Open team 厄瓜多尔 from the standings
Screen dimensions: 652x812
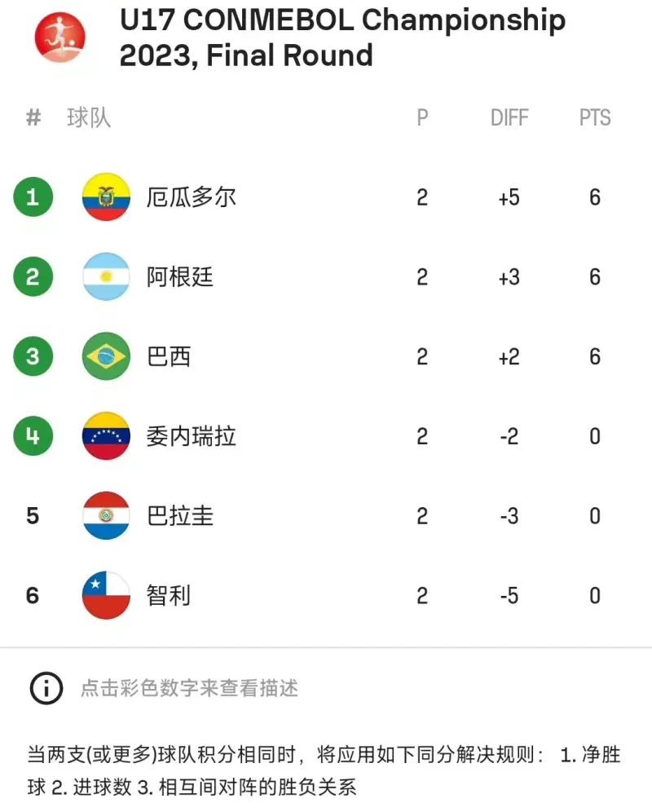tap(191, 197)
